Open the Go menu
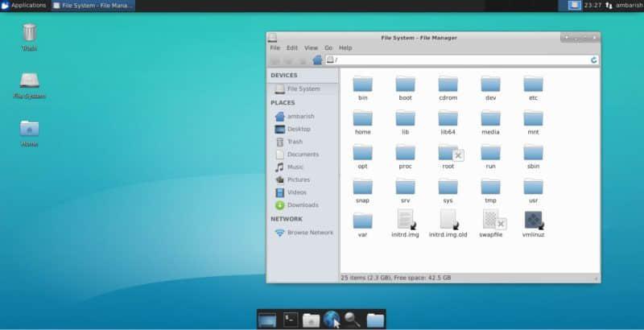 328,47
